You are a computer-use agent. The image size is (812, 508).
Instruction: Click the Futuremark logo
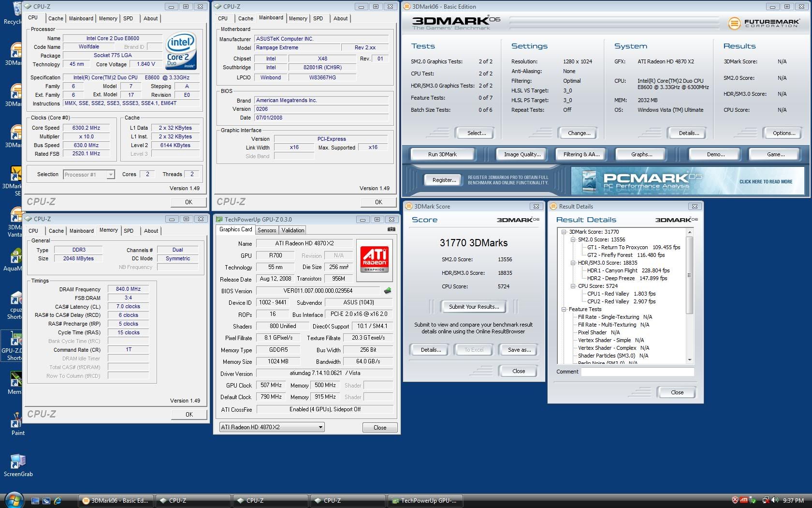(x=763, y=23)
